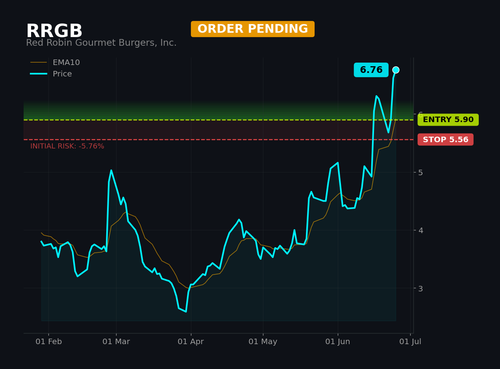The width and height of the screenshot is (500, 369).
Task: Select the RRGB ticker title
Action: (x=54, y=31)
